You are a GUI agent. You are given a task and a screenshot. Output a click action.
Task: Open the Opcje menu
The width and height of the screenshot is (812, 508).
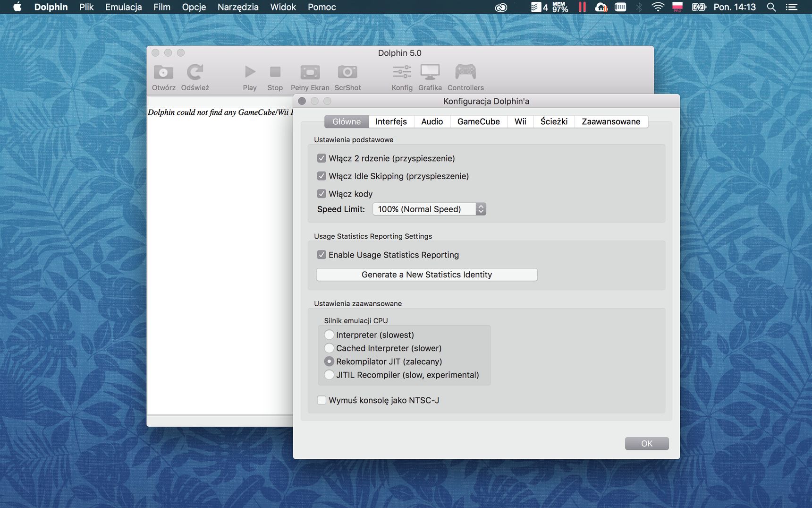pyautogui.click(x=194, y=7)
